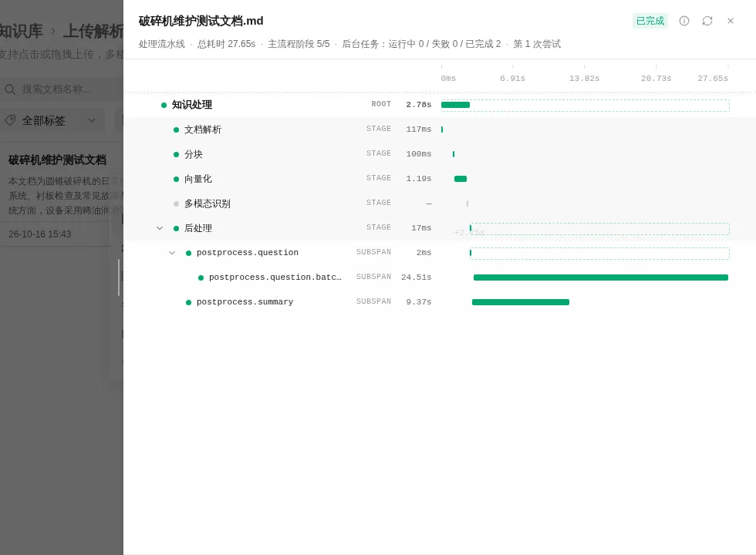Click the 27.65s time axis label

[x=713, y=78]
